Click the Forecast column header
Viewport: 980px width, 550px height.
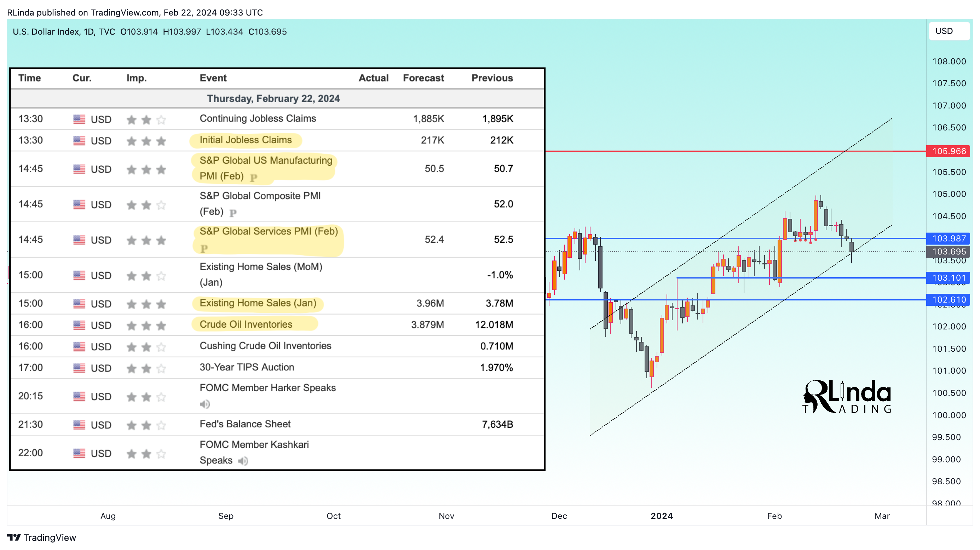pyautogui.click(x=423, y=78)
